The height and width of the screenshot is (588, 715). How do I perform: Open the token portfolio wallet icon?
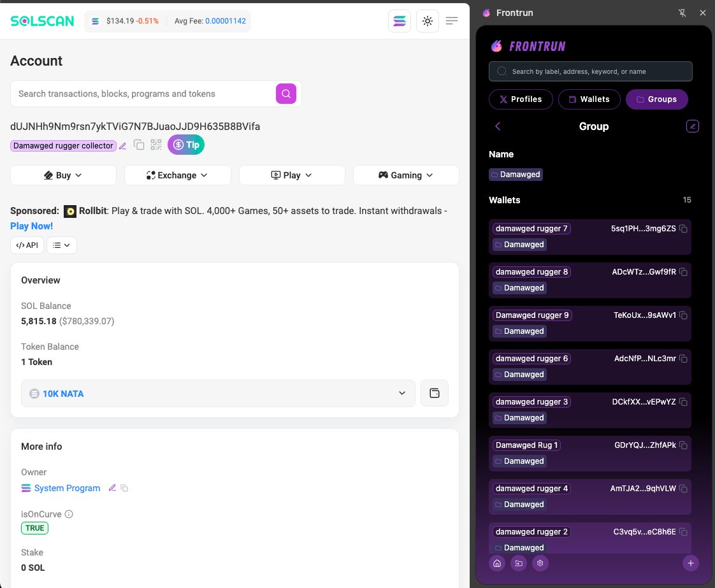(x=435, y=393)
